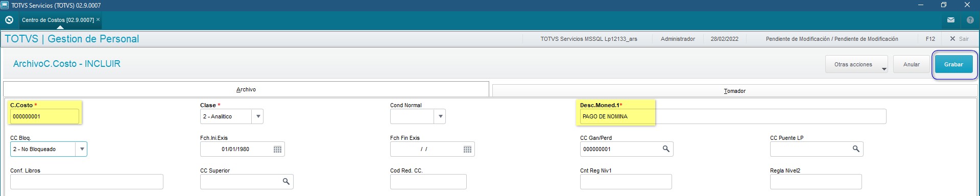Click the Cnt Reg Niv1 input field
Screen dimensions: 980x196
tap(626, 182)
